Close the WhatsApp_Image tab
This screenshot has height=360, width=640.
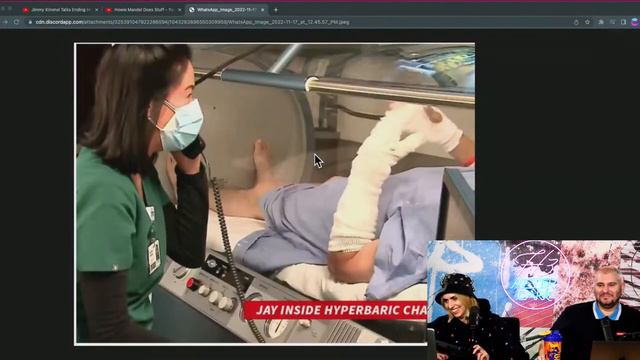(x=262, y=9)
